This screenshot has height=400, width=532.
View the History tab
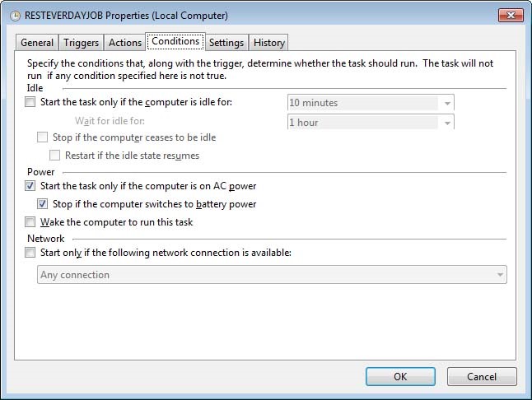click(x=268, y=43)
